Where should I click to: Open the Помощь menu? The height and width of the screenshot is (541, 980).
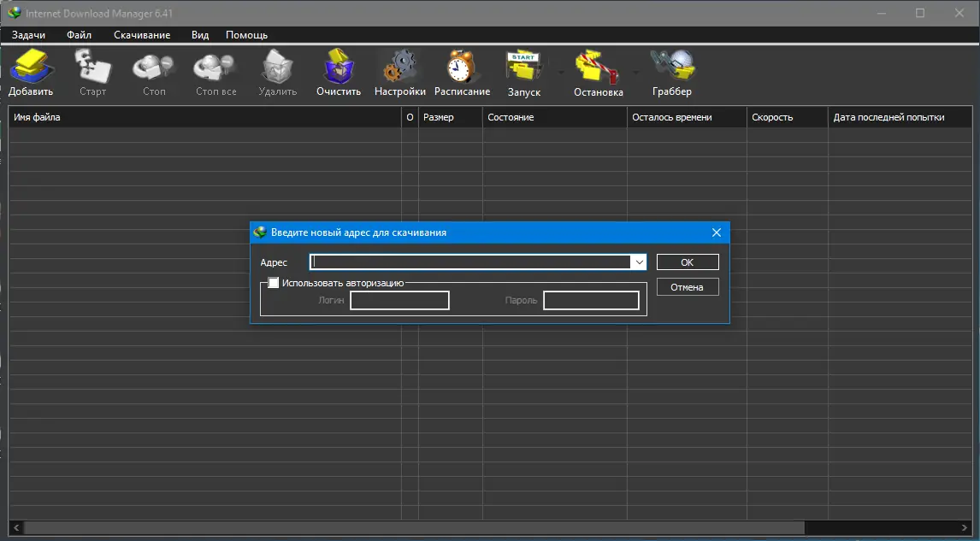245,35
